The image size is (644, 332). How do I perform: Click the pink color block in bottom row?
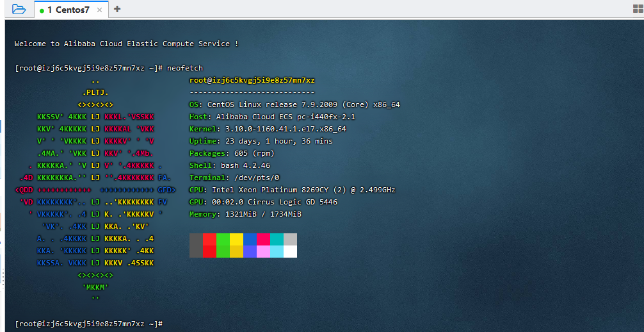pyautogui.click(x=263, y=251)
